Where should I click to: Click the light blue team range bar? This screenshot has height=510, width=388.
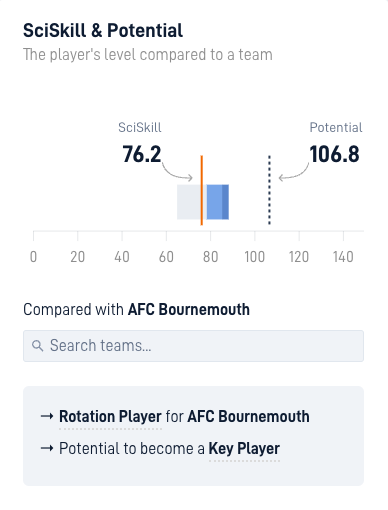[x=214, y=202]
